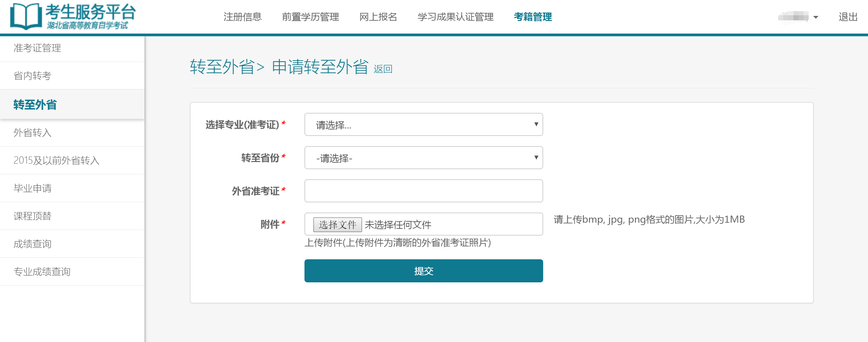Navigate to 外省转入 sidebar item

point(33,133)
